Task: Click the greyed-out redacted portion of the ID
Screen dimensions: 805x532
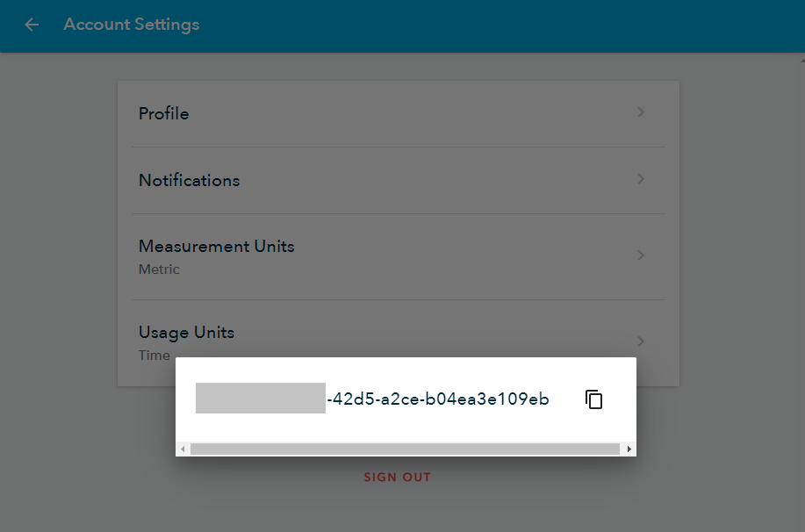Action: 260,399
